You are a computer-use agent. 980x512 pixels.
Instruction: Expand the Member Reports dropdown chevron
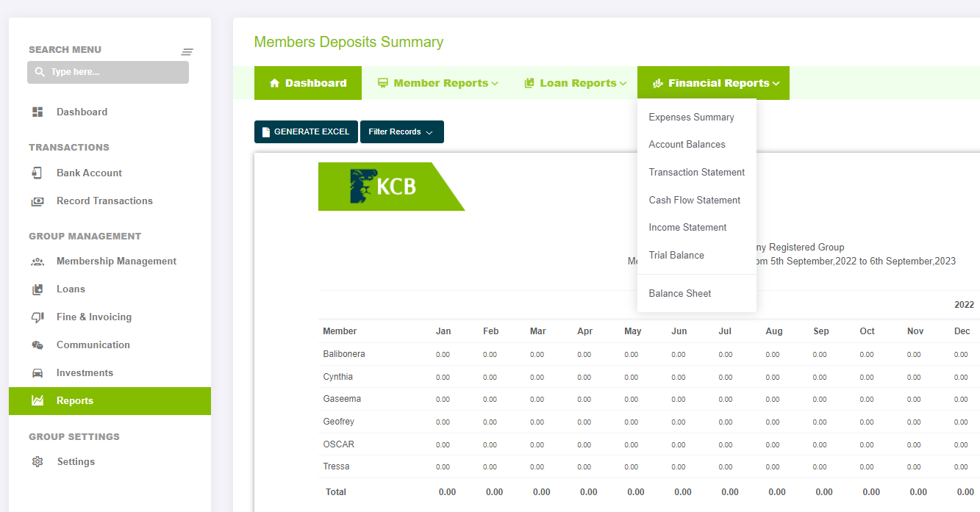[495, 84]
